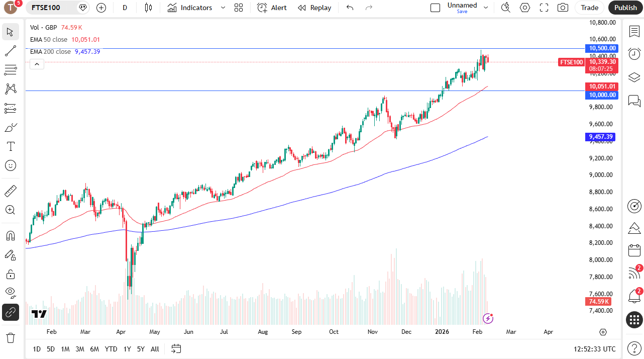Open the products grid menu
The height and width of the screenshot is (359, 644).
(634, 319)
